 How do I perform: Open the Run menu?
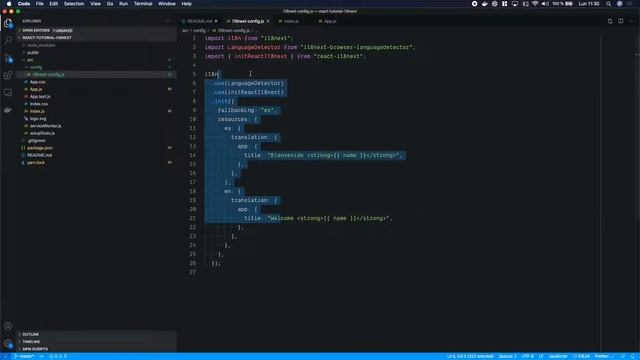click(123, 4)
